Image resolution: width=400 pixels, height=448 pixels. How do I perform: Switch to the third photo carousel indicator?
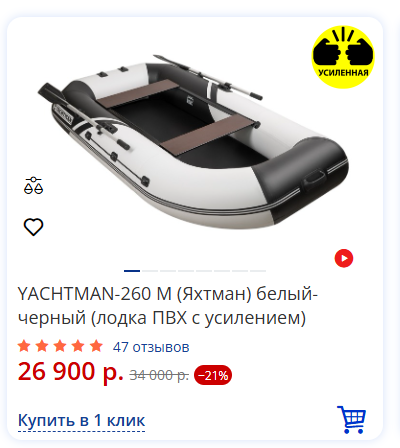point(168,271)
